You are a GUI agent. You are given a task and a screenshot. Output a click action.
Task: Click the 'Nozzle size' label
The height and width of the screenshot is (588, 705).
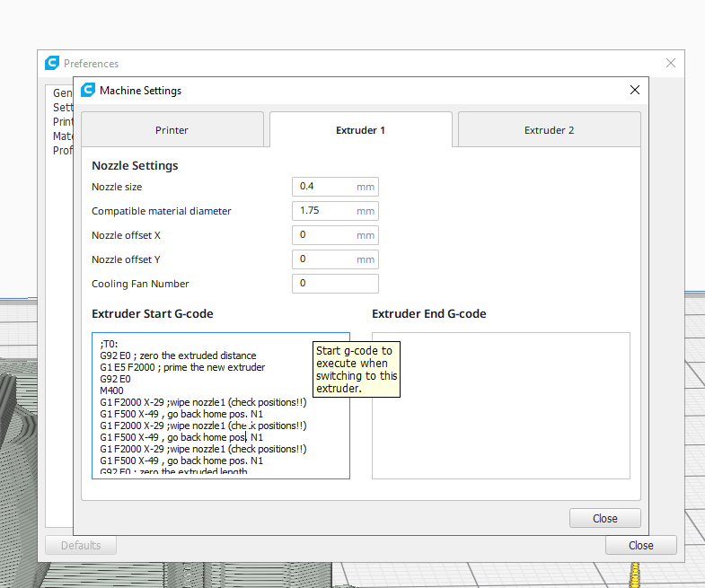(117, 187)
